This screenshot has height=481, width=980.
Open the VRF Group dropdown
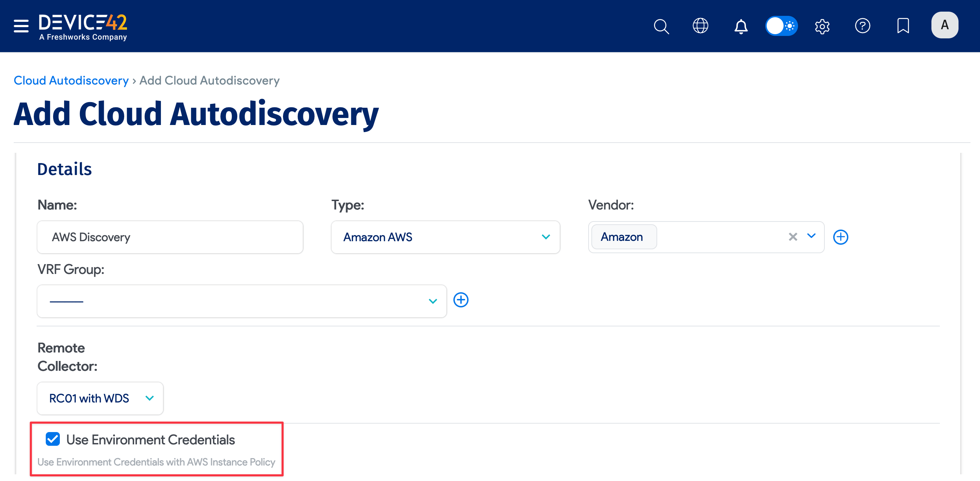click(x=241, y=301)
